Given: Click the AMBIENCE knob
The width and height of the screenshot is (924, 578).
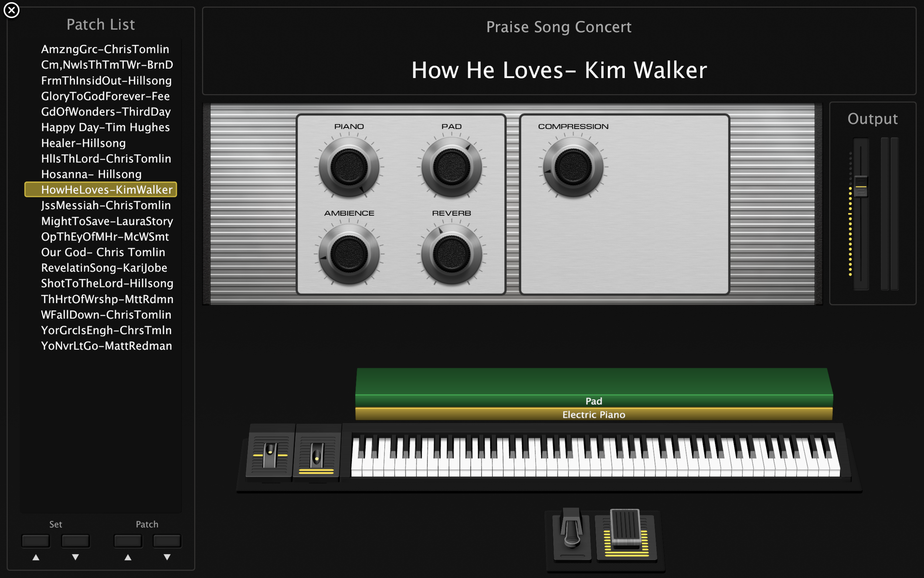Looking at the screenshot, I should [x=349, y=254].
